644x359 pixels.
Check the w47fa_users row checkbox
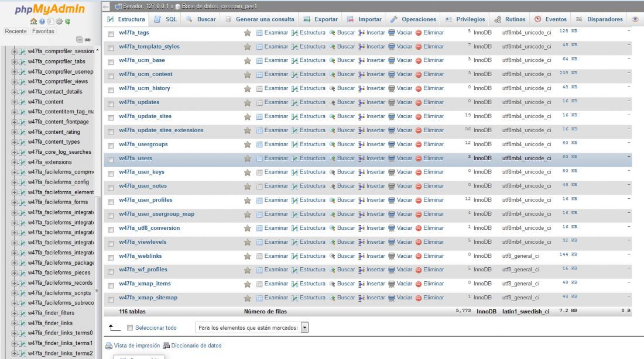[x=111, y=159]
